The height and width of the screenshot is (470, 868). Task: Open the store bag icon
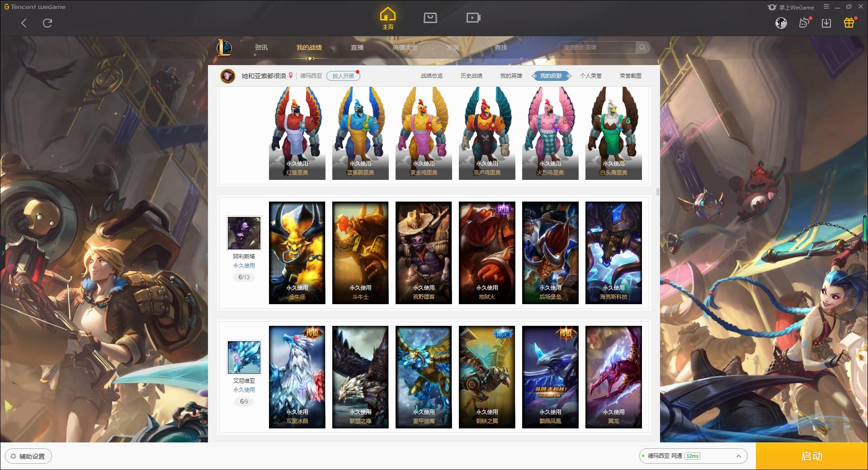click(430, 18)
